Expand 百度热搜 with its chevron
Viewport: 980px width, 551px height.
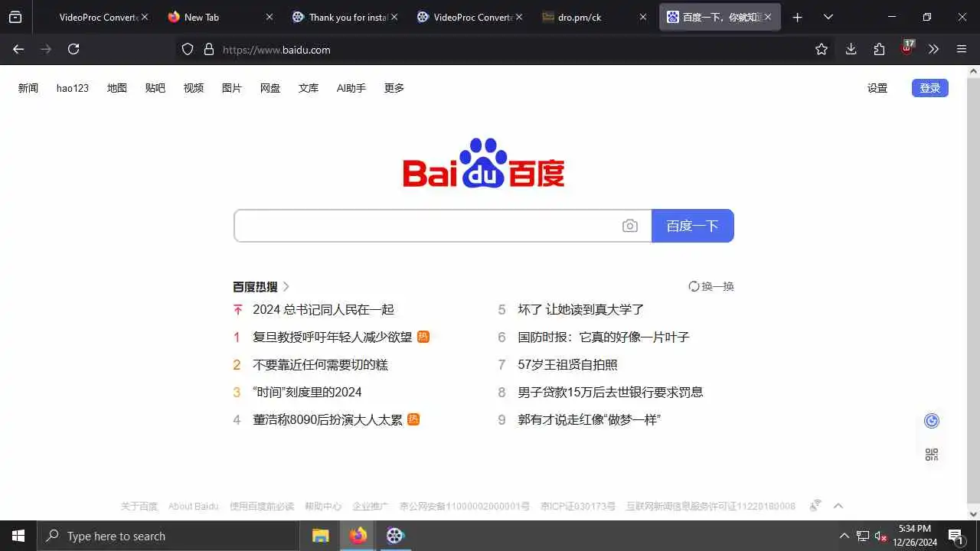point(286,286)
